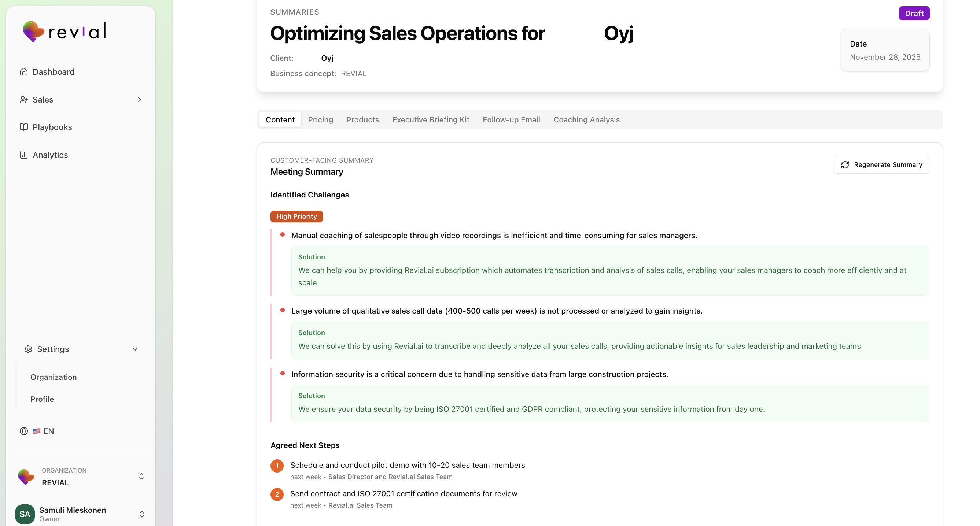Open the Samuli Mieskonen account menu
The width and height of the screenshot is (980, 526).
pyautogui.click(x=142, y=514)
